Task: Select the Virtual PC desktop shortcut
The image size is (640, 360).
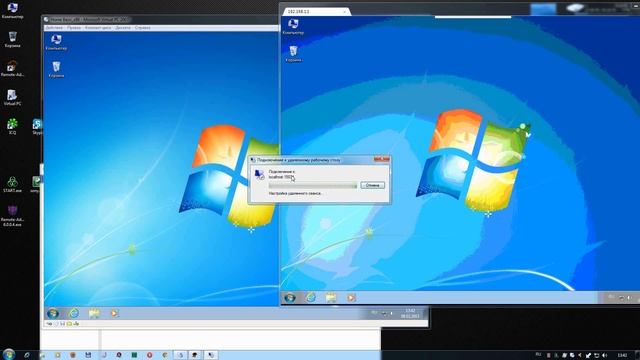Action: click(12, 97)
